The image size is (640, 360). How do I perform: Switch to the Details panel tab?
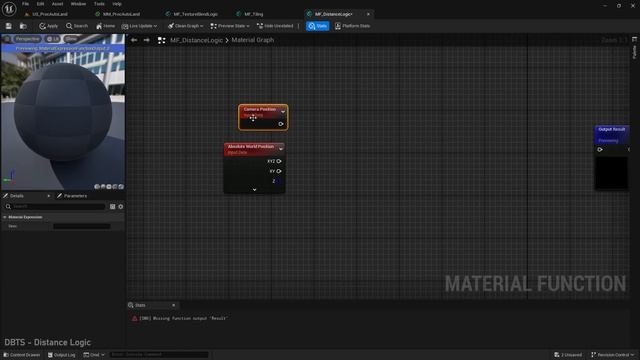tap(17, 196)
